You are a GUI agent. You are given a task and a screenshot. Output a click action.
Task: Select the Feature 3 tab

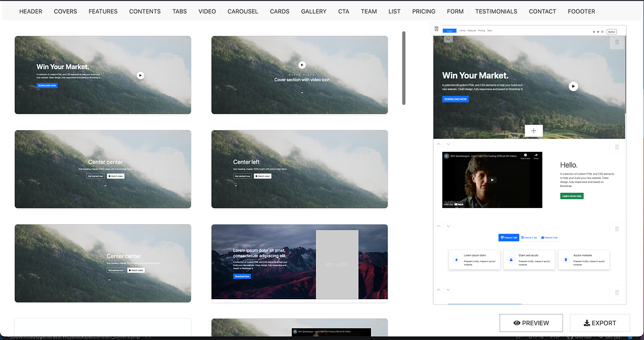549,237
